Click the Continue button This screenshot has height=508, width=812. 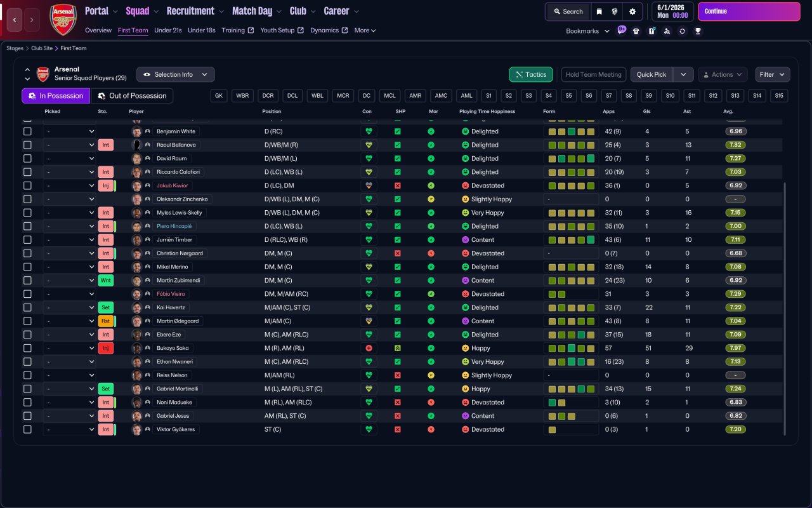(749, 11)
